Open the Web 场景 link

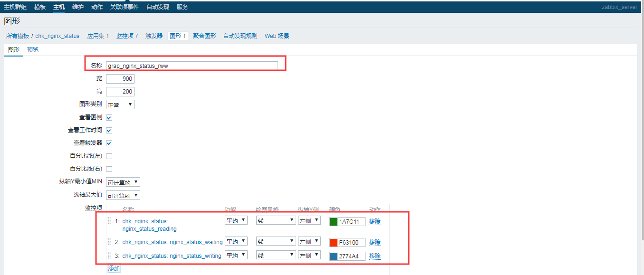pos(277,36)
